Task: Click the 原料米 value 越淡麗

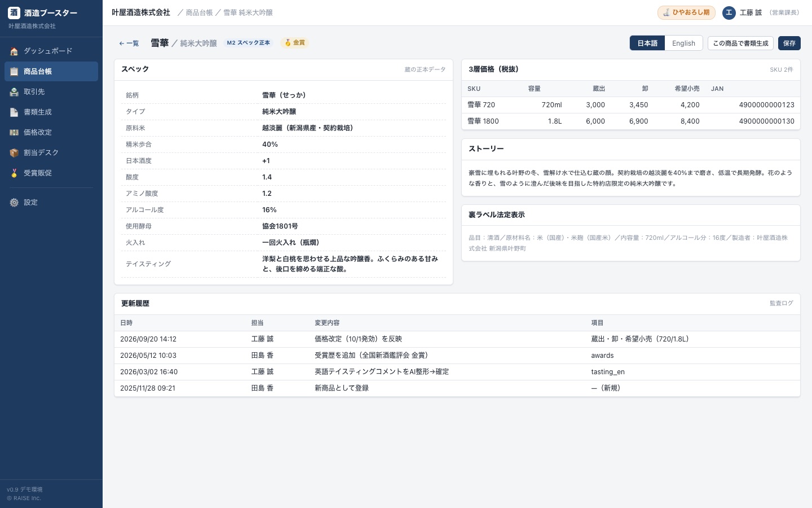Action: pyautogui.click(x=307, y=128)
